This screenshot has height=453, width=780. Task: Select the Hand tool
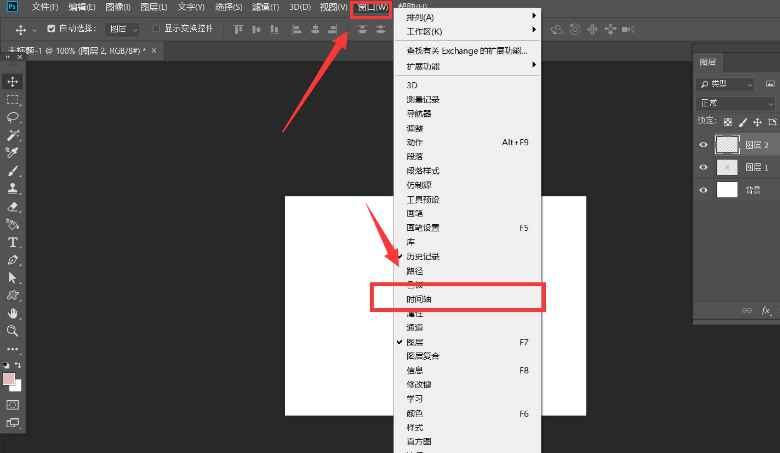tap(13, 313)
